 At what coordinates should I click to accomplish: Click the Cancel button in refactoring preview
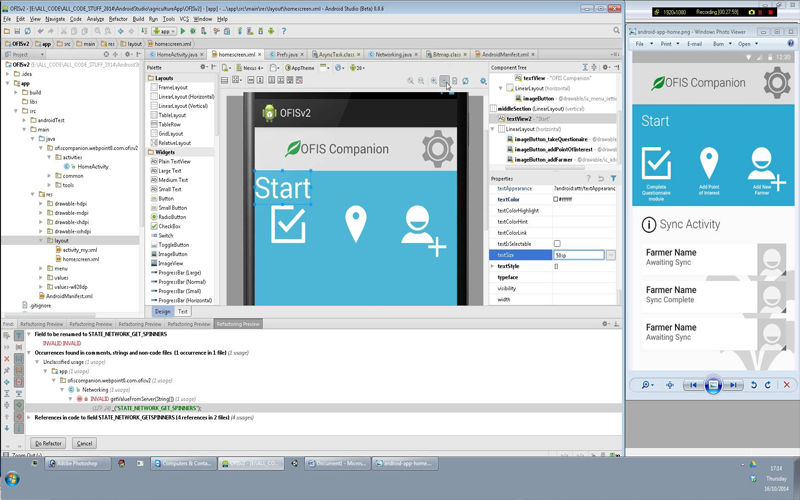point(84,443)
